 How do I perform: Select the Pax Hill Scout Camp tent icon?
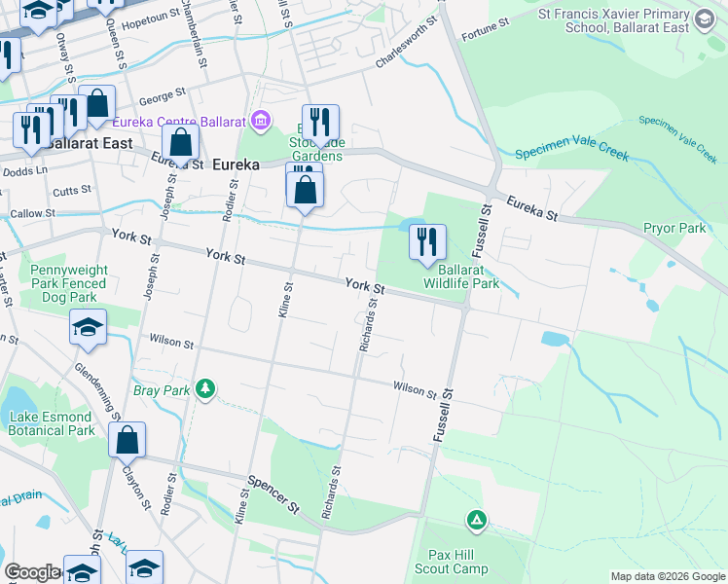(x=477, y=521)
